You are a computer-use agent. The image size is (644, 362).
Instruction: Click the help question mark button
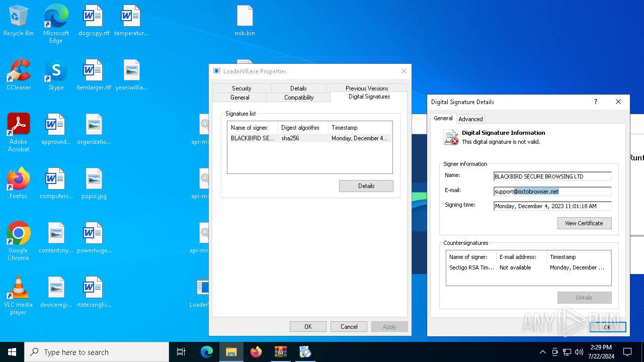596,102
